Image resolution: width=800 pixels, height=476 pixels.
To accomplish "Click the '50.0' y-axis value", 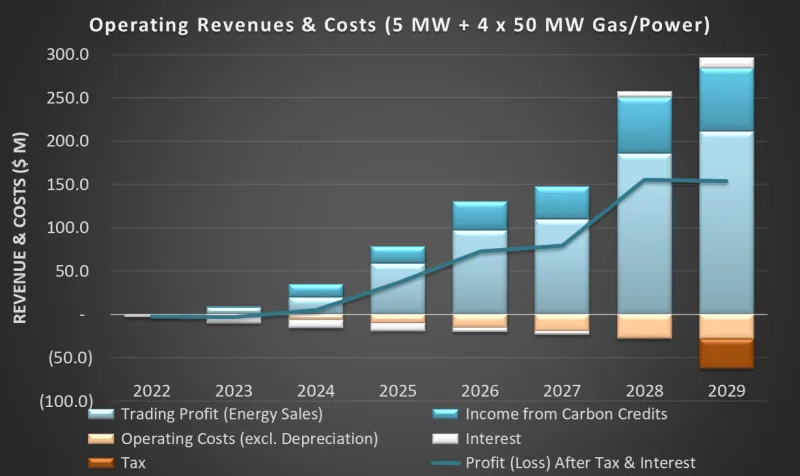I will point(72,271).
